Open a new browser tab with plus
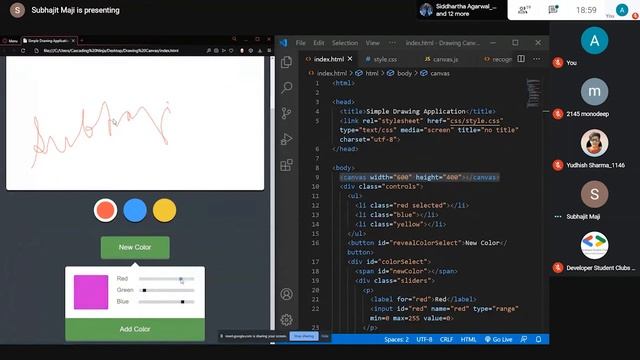 (82, 40)
